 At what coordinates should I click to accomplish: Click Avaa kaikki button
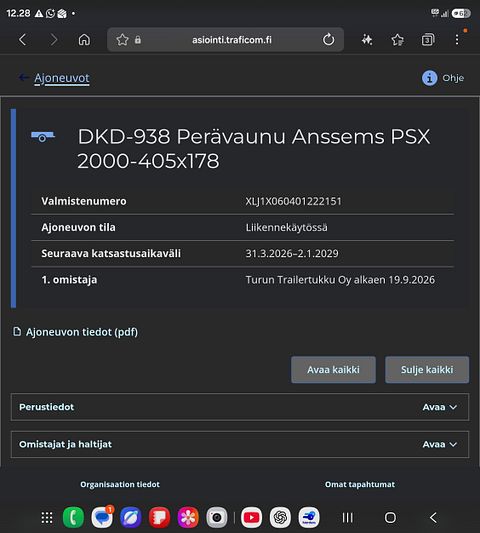point(333,370)
